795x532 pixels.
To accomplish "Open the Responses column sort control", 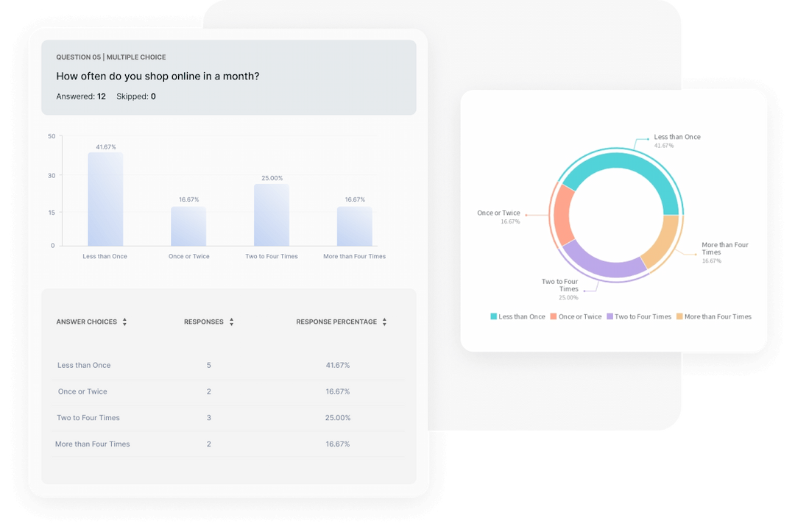I will (x=231, y=322).
